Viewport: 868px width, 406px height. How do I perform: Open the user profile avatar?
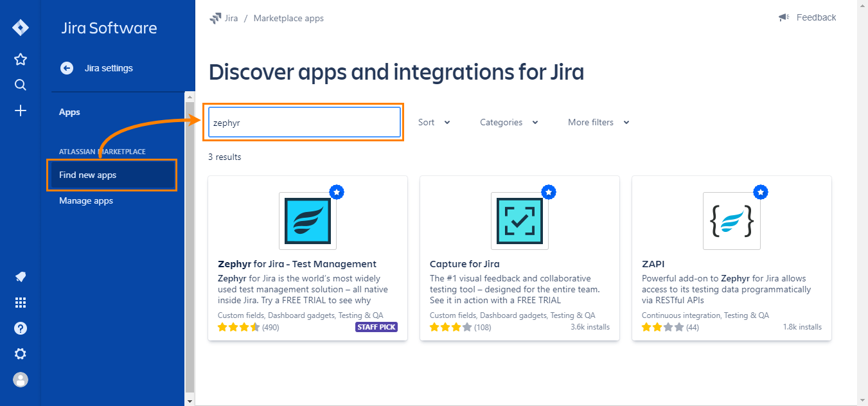(21, 380)
